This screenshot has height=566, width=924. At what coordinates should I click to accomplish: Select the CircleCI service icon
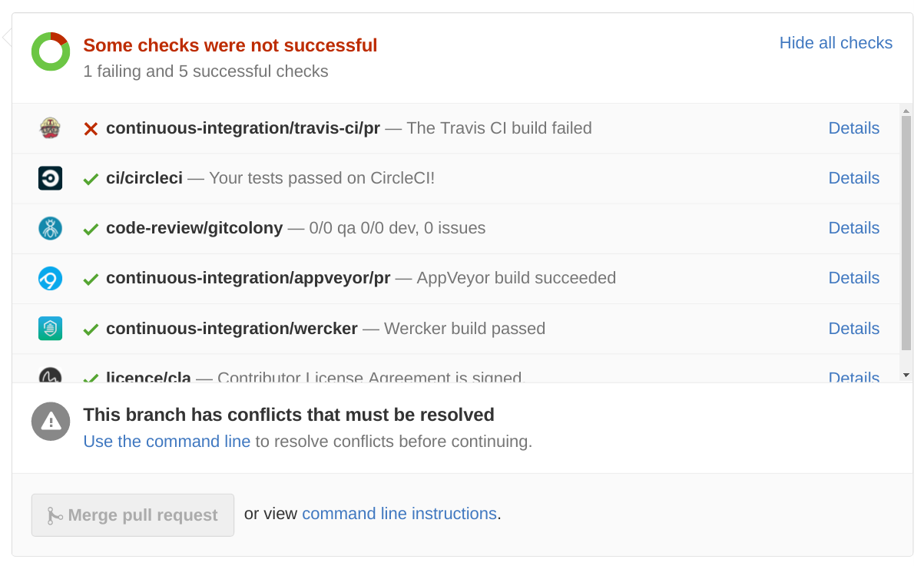[x=50, y=178]
